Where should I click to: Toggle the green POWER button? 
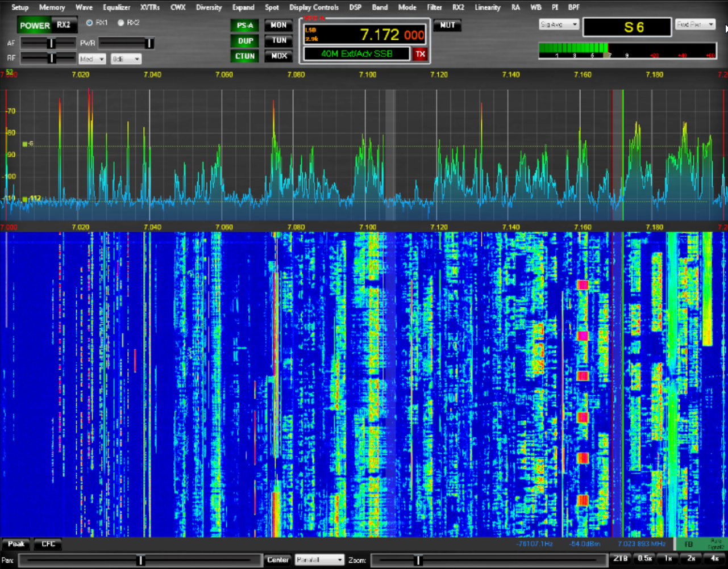click(x=35, y=26)
